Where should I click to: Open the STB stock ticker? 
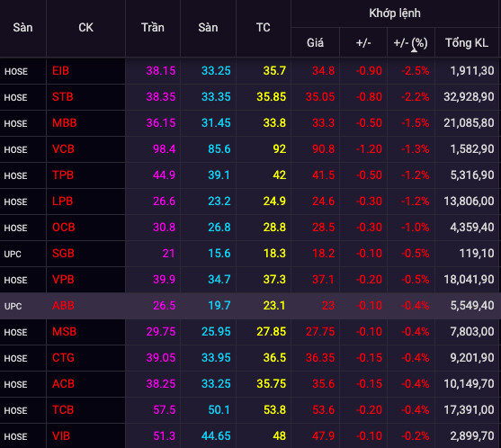pos(63,97)
